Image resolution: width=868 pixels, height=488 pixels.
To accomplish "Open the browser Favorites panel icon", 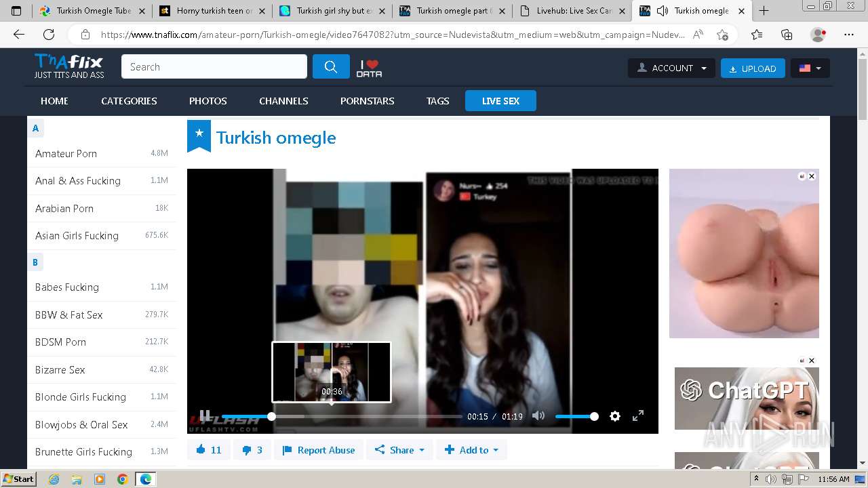I will 757,35.
